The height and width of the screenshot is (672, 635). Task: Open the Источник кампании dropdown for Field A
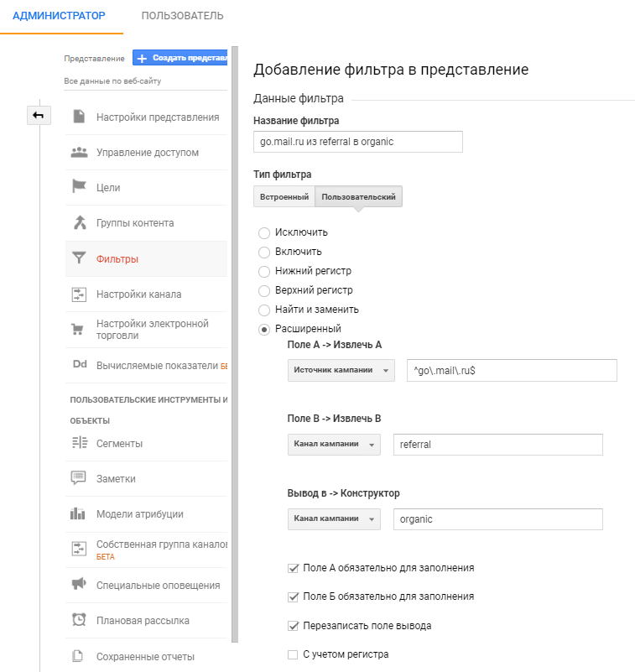coord(341,370)
